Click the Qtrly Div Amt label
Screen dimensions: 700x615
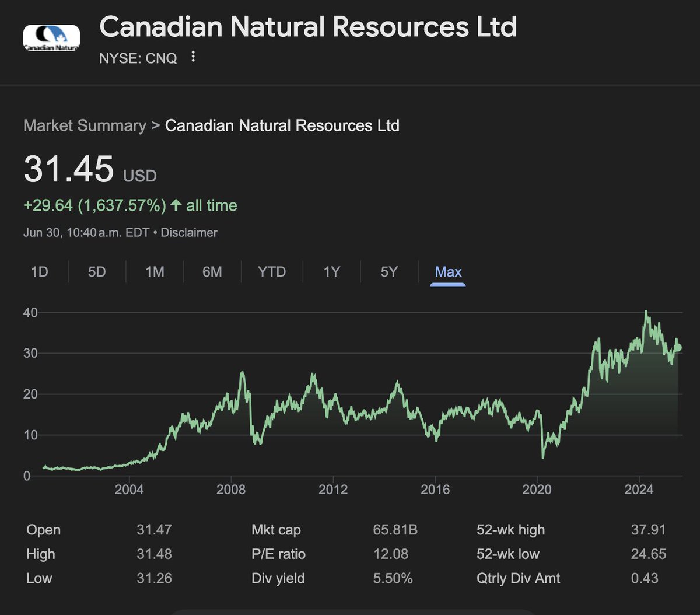click(518, 579)
